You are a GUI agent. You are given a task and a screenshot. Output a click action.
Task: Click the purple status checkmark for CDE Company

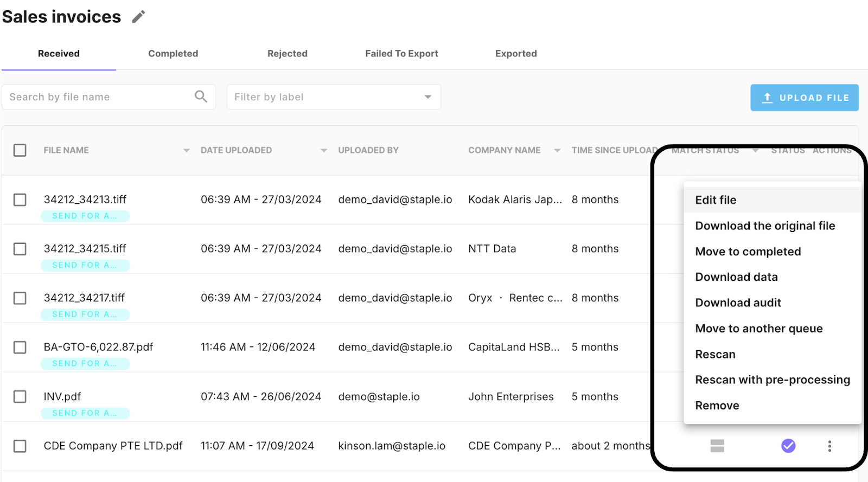point(788,446)
